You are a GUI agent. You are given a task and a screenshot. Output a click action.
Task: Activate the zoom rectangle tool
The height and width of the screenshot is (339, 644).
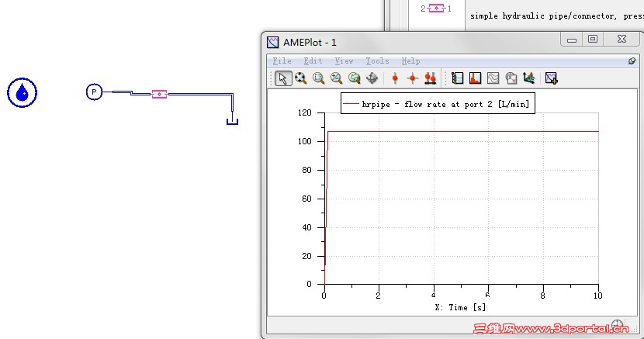tap(318, 78)
